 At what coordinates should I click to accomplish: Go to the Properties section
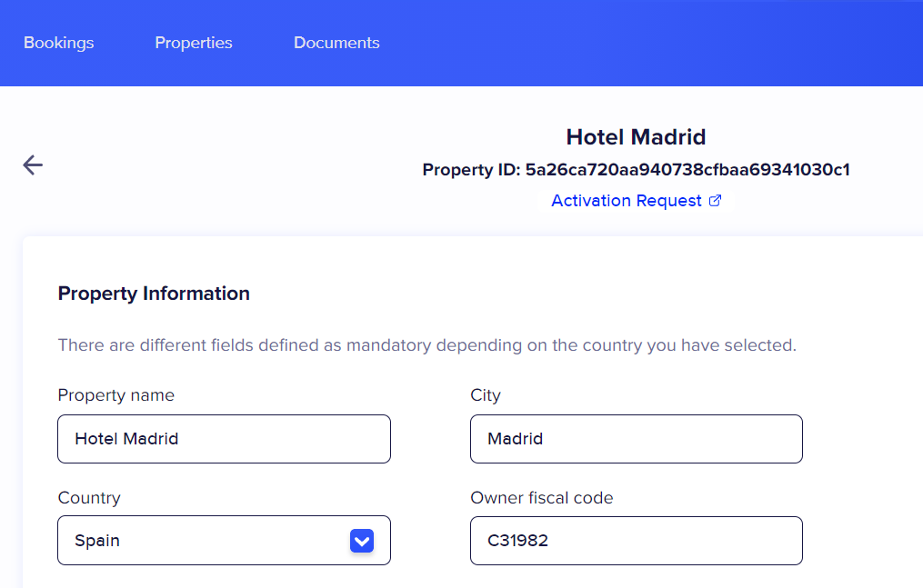[194, 43]
